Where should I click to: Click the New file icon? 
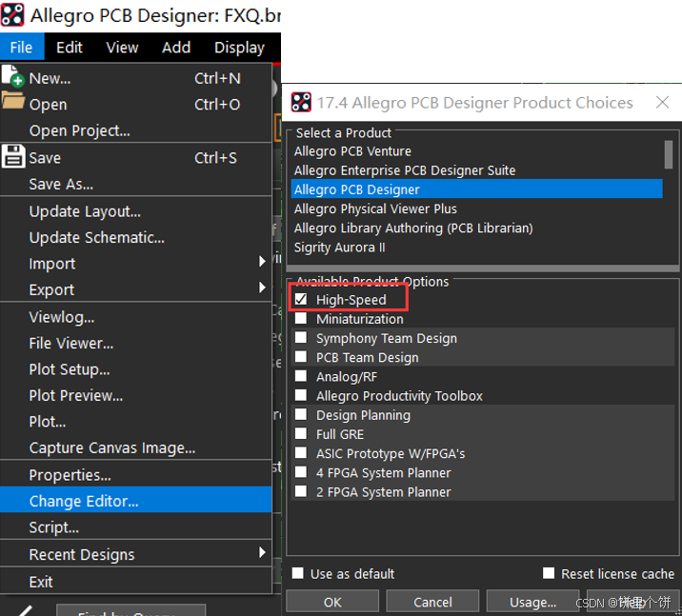[12, 75]
